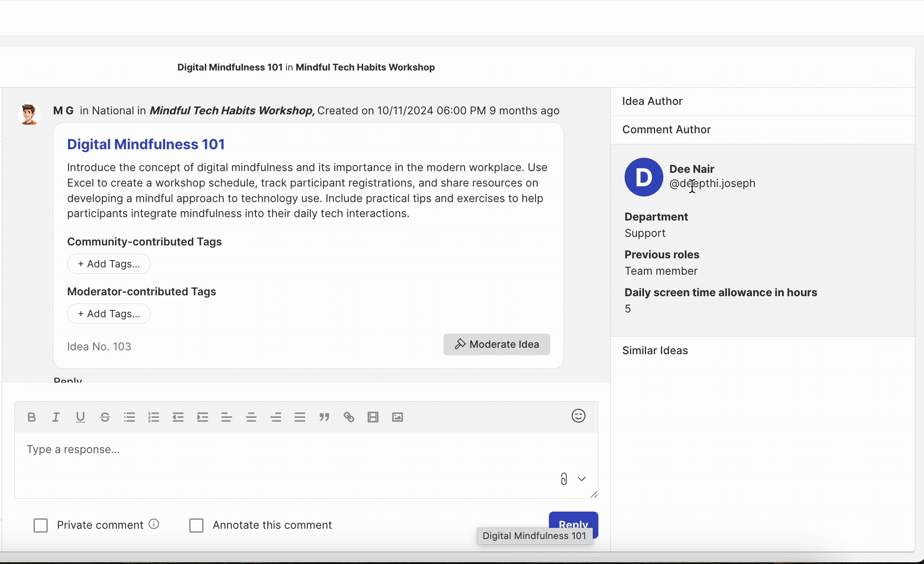Check the Private comment checkbox

click(41, 525)
